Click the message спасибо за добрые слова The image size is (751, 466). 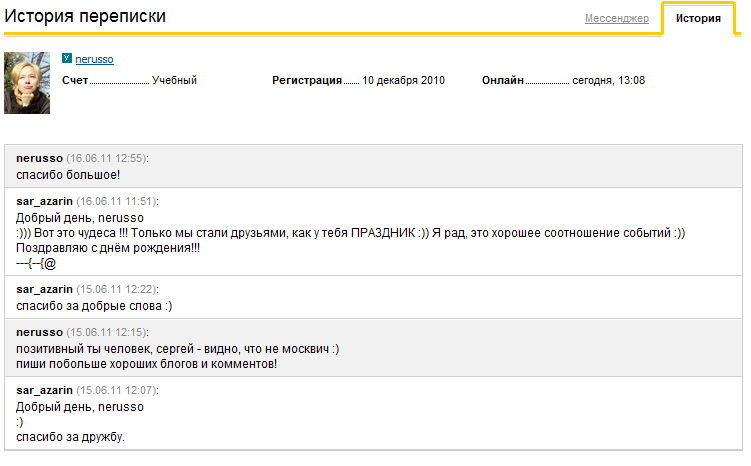[x=95, y=305]
